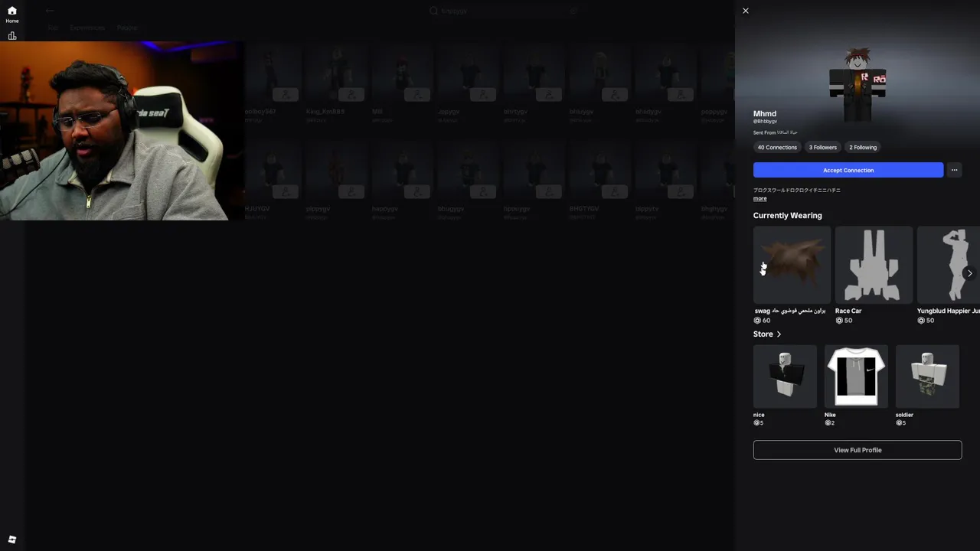Click the Mhmd display name
980x551 pixels.
765,113
